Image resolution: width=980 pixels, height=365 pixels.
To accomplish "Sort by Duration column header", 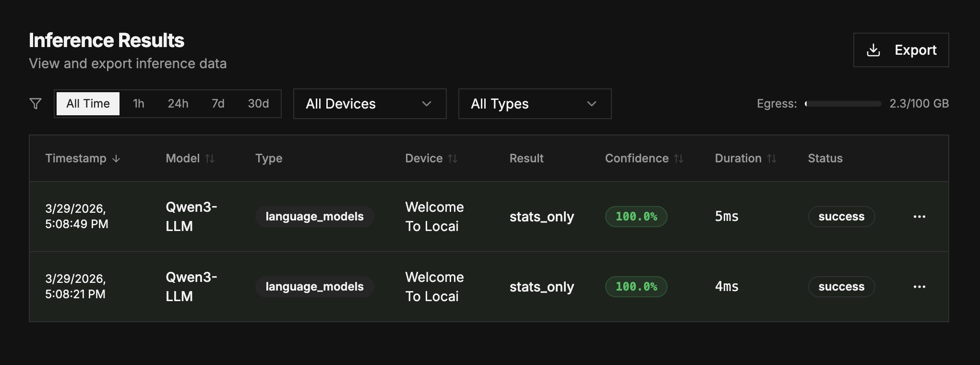I will 745,158.
